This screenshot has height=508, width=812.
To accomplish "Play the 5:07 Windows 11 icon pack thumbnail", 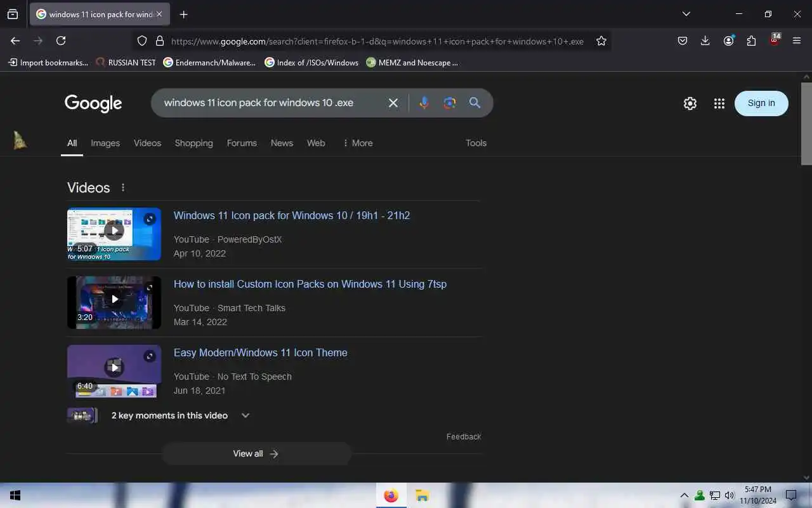I will (x=114, y=234).
